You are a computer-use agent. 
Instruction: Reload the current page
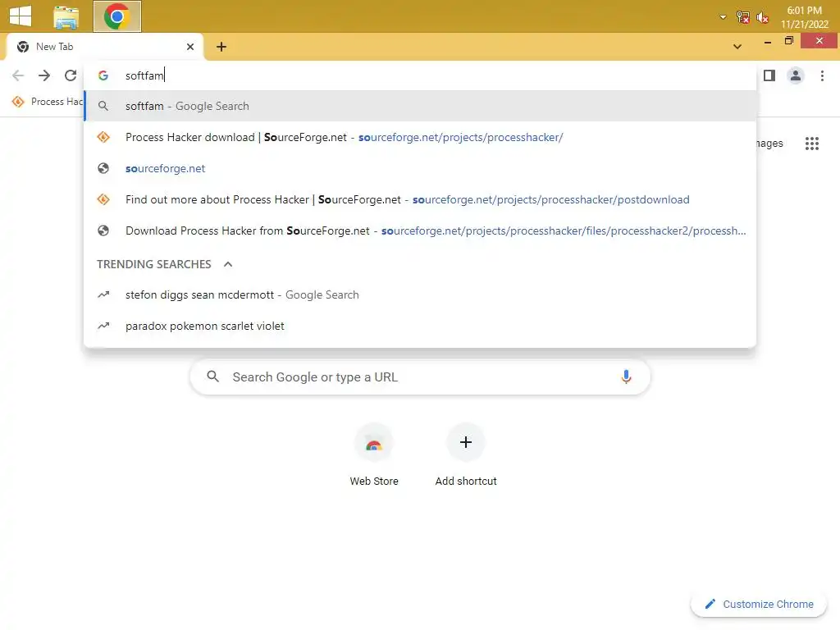pos(71,75)
